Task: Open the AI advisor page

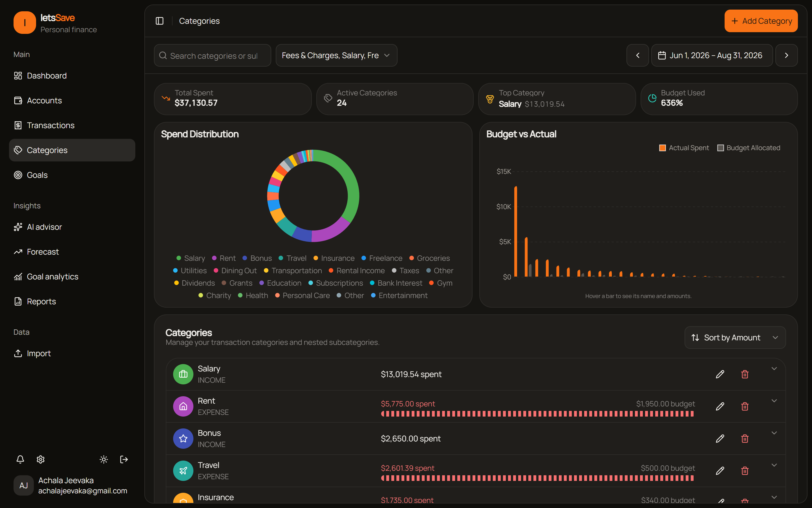Action: (x=72, y=227)
